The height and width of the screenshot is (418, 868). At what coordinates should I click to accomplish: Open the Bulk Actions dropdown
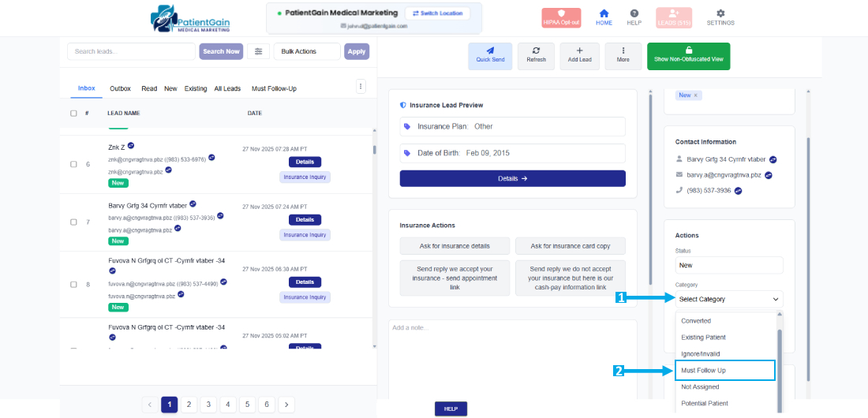pos(307,51)
